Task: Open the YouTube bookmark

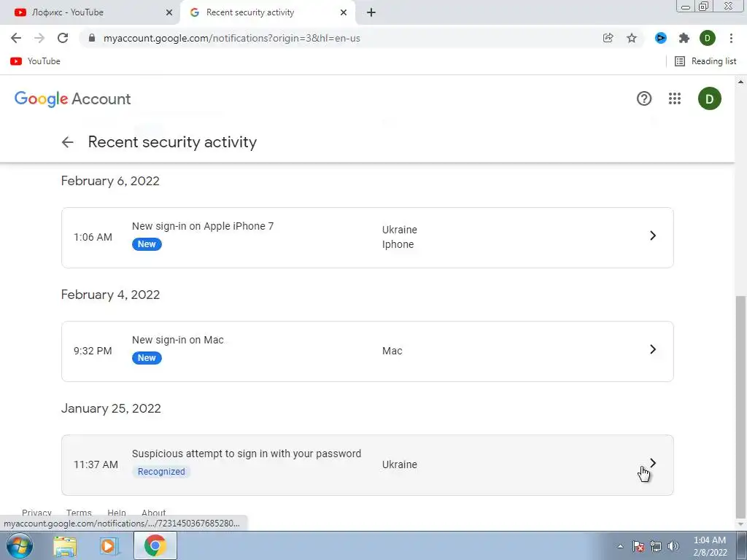Action: click(x=35, y=61)
